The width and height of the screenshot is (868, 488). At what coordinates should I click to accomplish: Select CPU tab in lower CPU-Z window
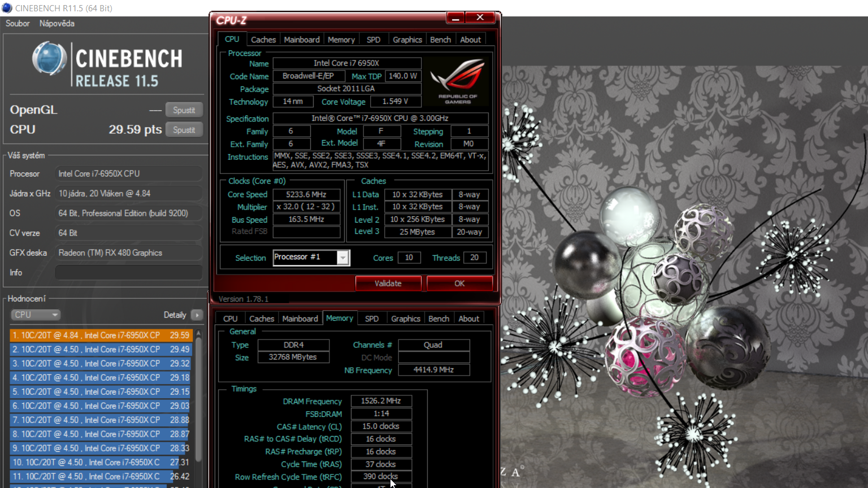coord(231,319)
